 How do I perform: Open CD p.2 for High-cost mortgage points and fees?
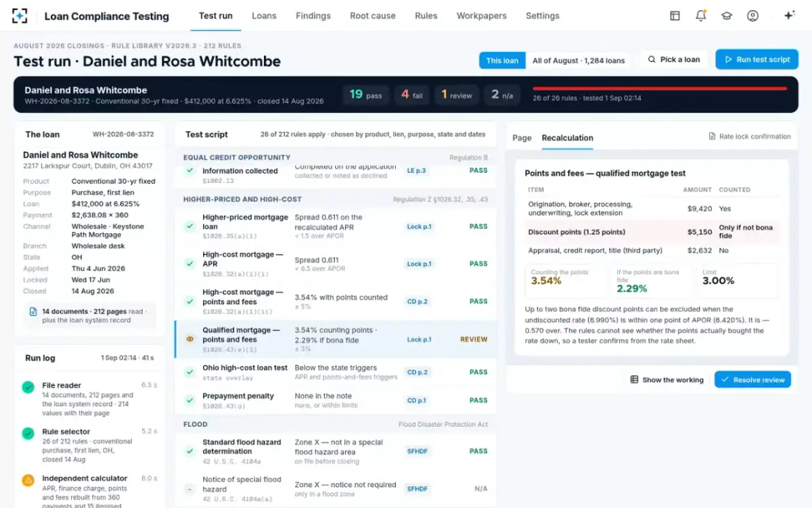[418, 301]
